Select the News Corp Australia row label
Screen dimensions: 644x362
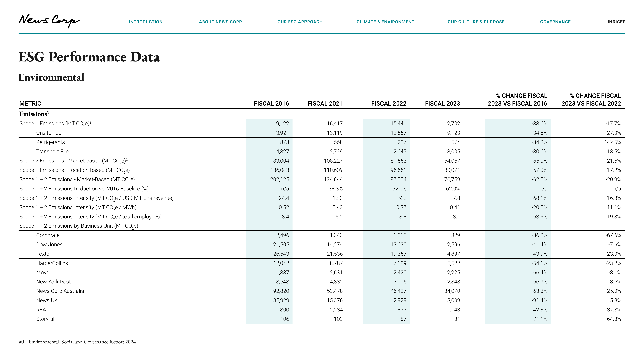[x=60, y=291]
